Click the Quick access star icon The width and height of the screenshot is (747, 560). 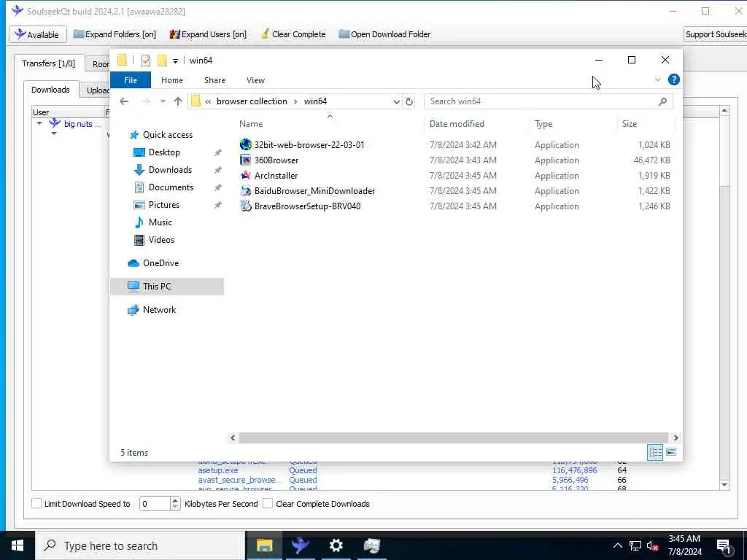pyautogui.click(x=134, y=135)
